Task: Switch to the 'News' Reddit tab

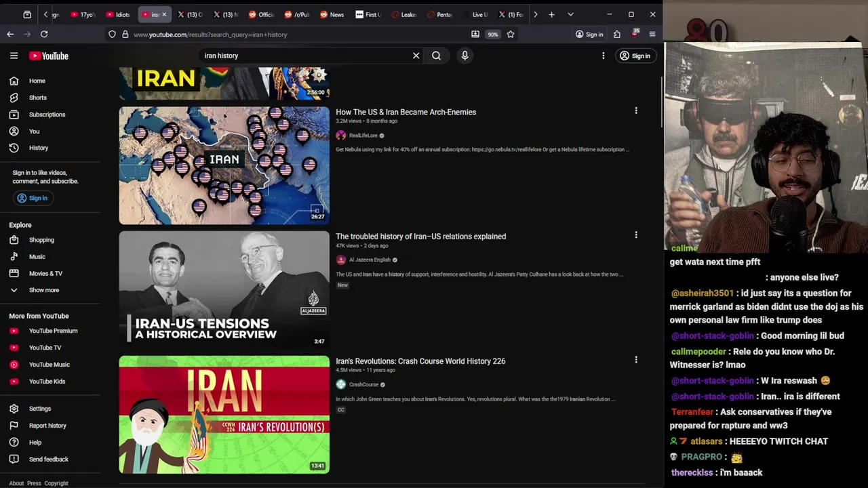Action: (332, 14)
